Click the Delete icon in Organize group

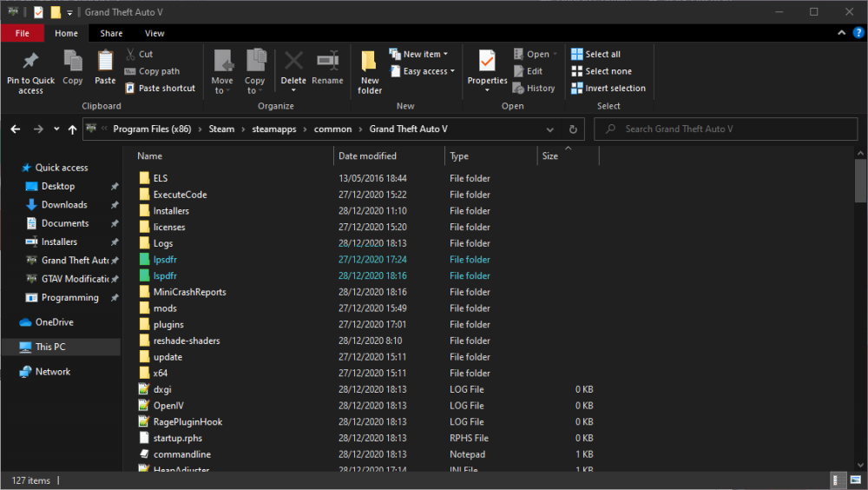pyautogui.click(x=293, y=63)
